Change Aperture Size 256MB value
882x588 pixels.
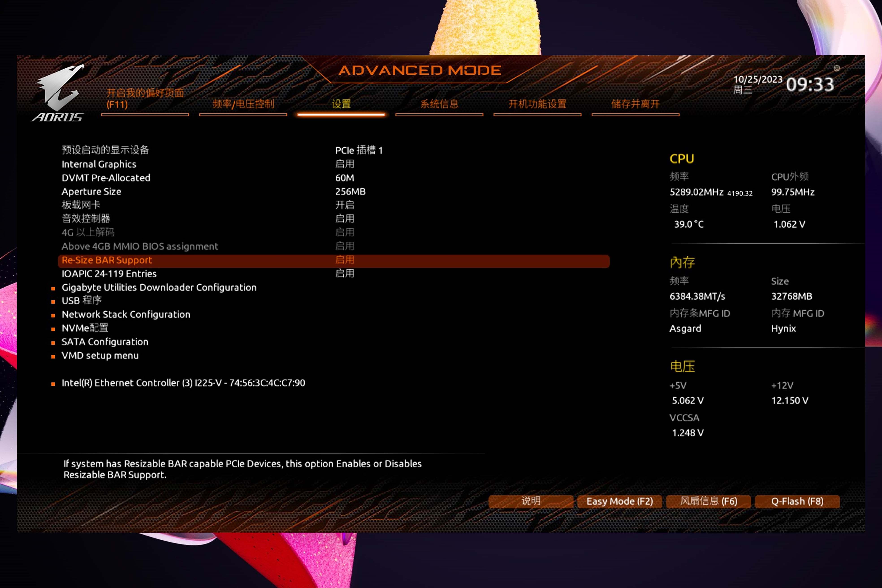[350, 192]
